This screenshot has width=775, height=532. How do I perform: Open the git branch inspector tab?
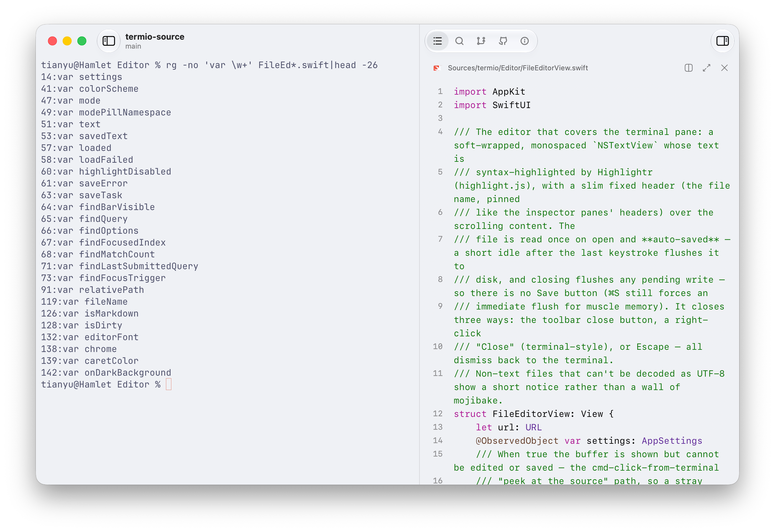tap(481, 41)
